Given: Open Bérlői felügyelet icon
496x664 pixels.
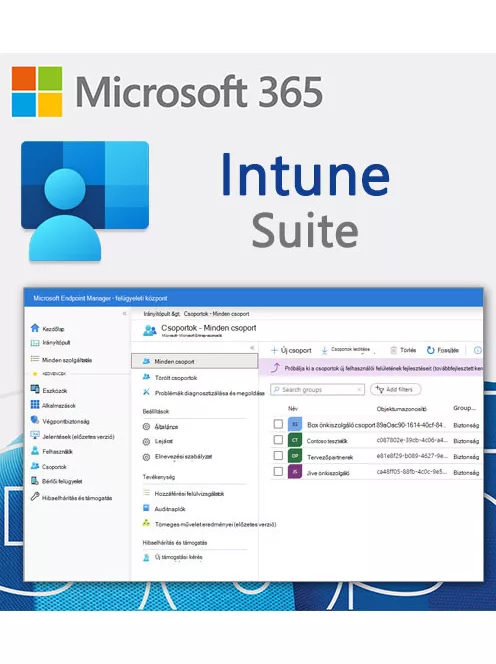Looking at the screenshot, I should coord(35,481).
